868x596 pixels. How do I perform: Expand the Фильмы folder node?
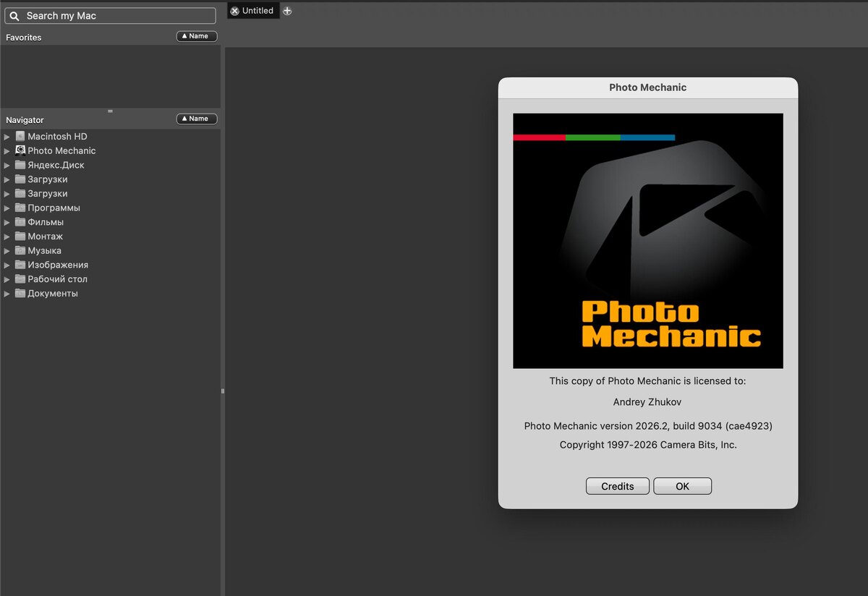7,222
